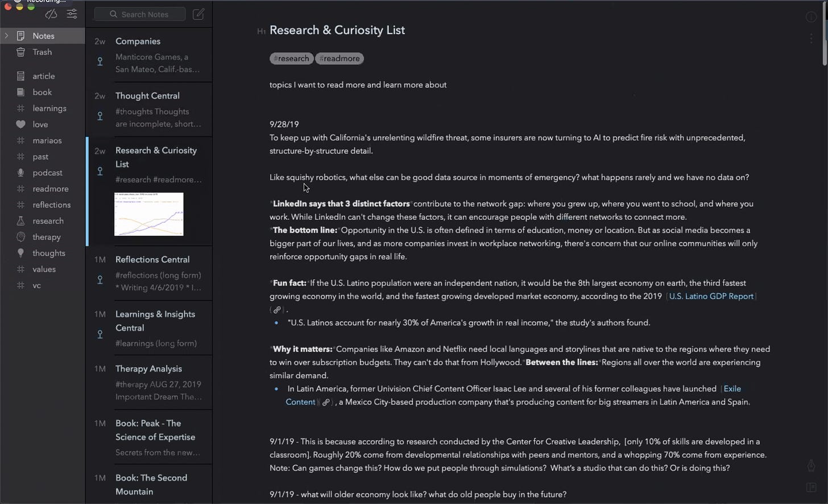This screenshot has height=504, width=828.
Task: Click pin icon on Thought Central note
Action: pos(100,116)
